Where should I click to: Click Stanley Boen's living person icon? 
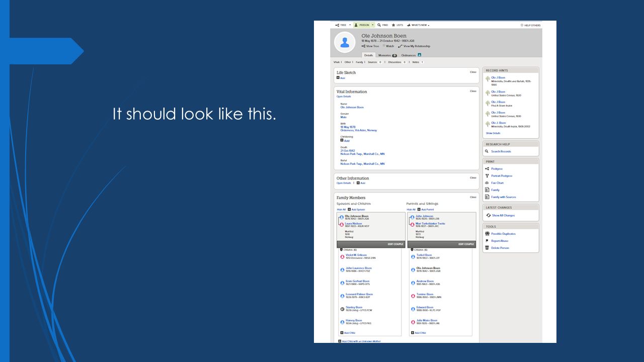pyautogui.click(x=343, y=309)
